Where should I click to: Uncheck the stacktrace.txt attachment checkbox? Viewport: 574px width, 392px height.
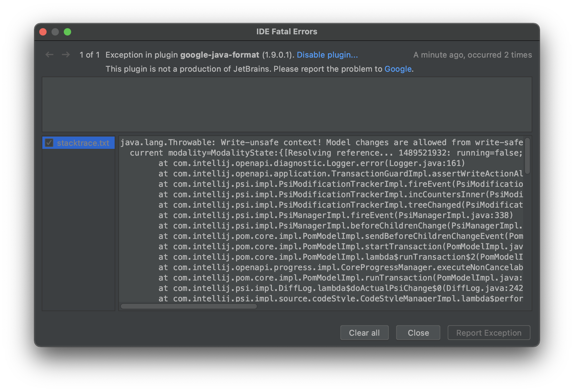tap(49, 143)
